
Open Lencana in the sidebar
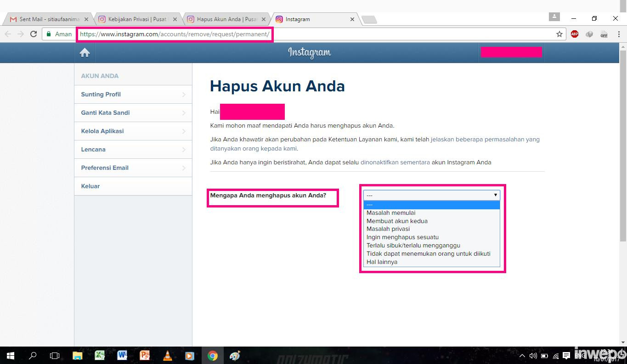(133, 149)
